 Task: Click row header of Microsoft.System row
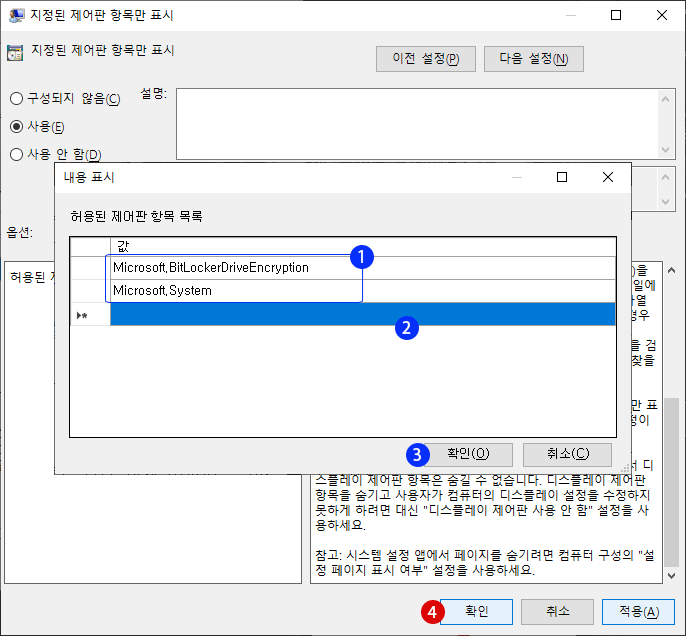click(x=90, y=291)
